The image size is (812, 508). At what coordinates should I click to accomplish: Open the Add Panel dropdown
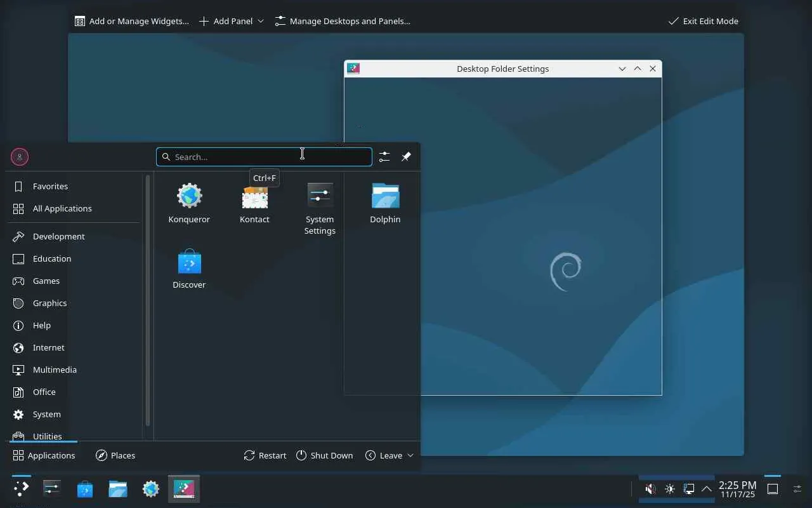231,21
